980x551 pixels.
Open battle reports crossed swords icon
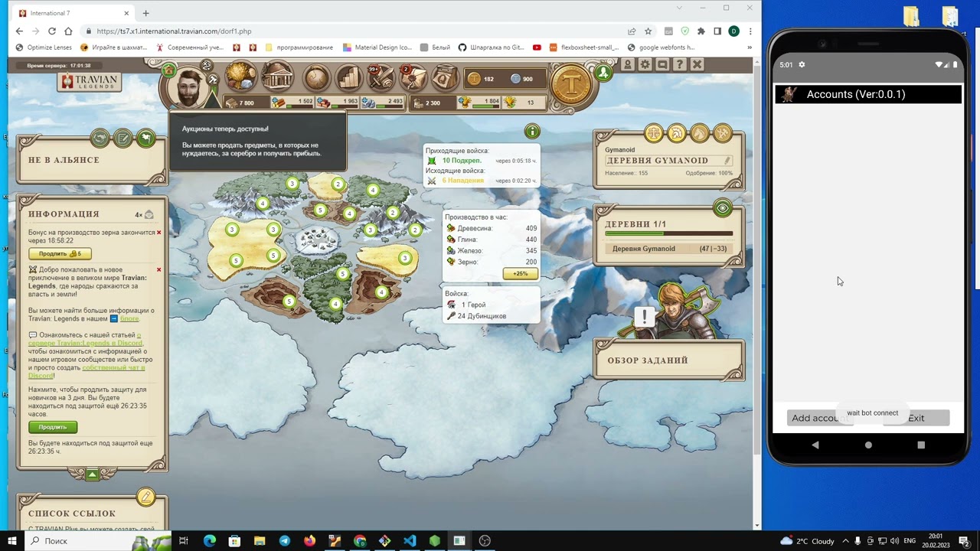point(381,77)
